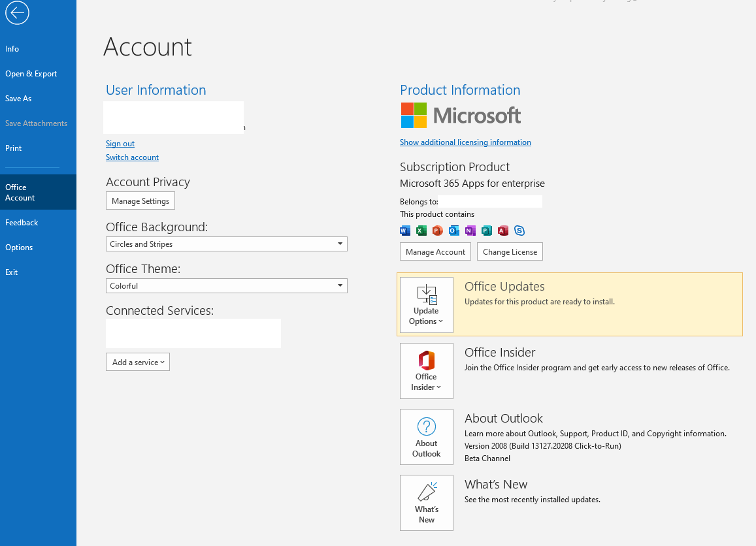This screenshot has width=756, height=546.
Task: Click the Word icon under This product contains
Action: click(405, 231)
